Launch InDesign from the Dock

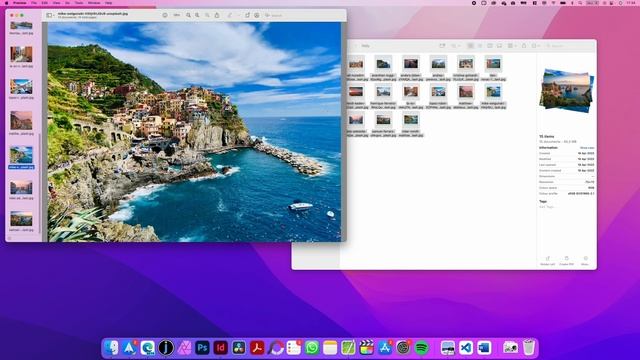pyautogui.click(x=220, y=348)
